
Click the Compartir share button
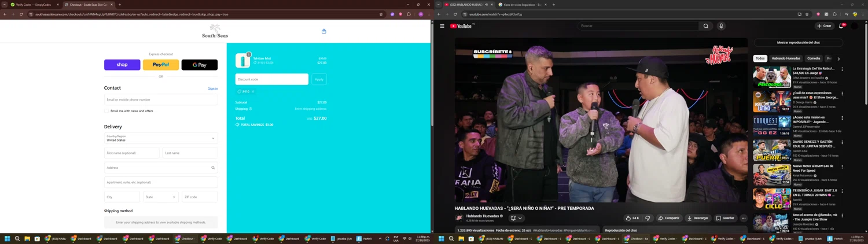668,218
